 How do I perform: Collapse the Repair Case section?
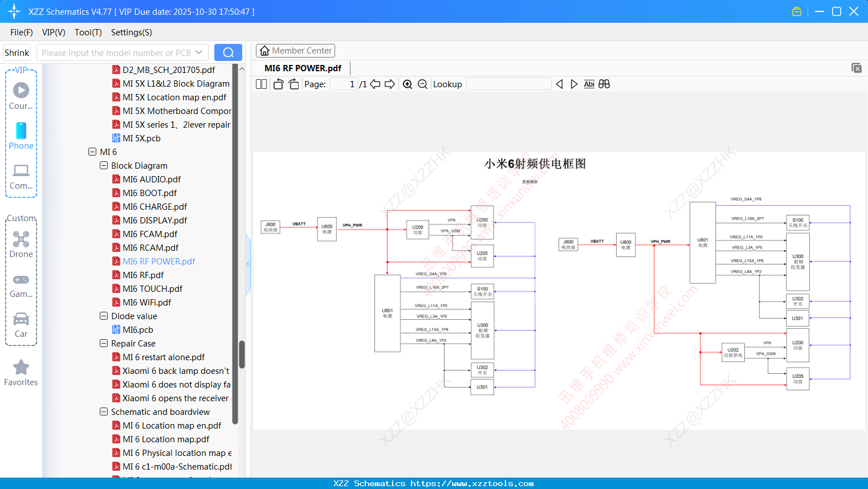(x=104, y=343)
